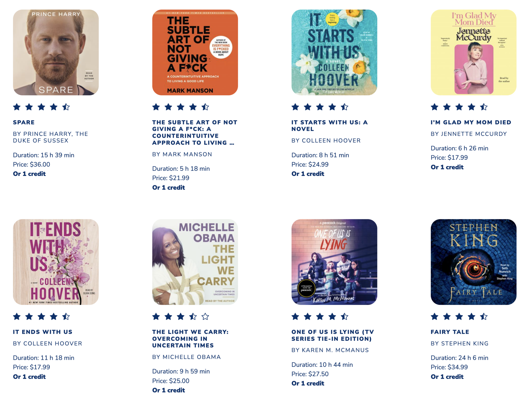
Task: Open the Spare audiobook cover
Action: (x=56, y=52)
